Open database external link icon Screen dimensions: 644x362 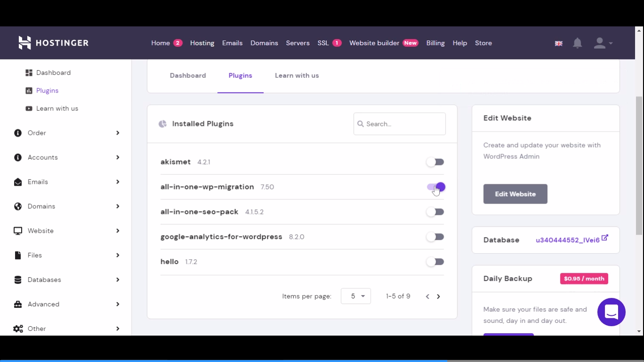(x=605, y=239)
